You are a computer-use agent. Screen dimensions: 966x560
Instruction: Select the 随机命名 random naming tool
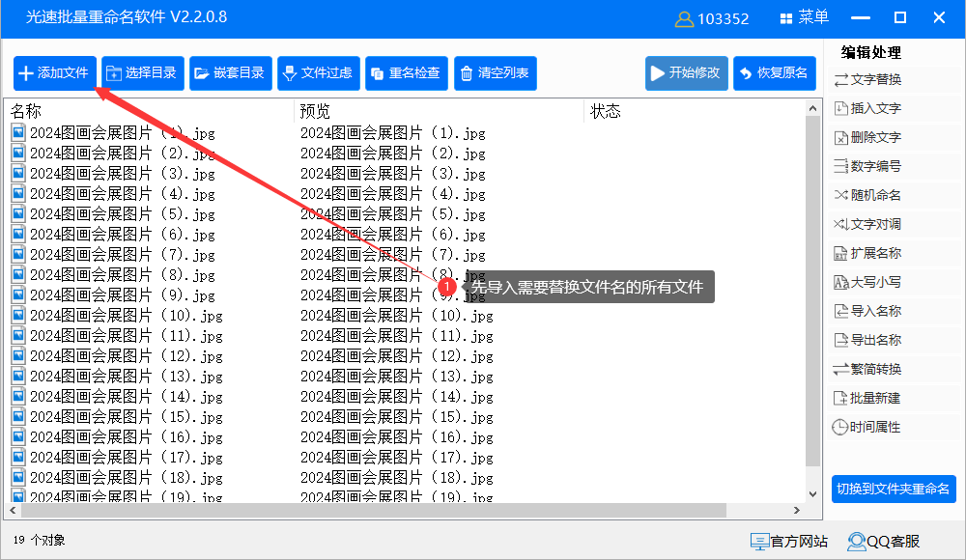pos(868,195)
